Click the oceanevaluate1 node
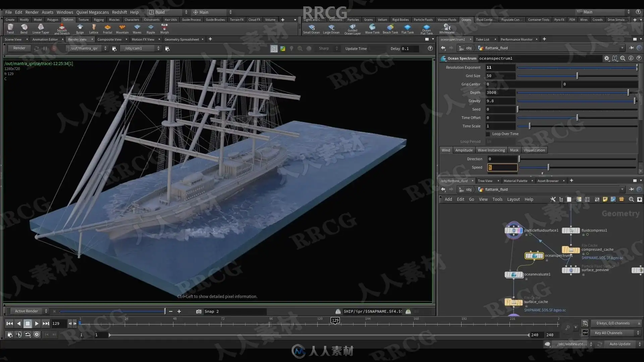Screen dimensions: 644x362 pos(514,275)
